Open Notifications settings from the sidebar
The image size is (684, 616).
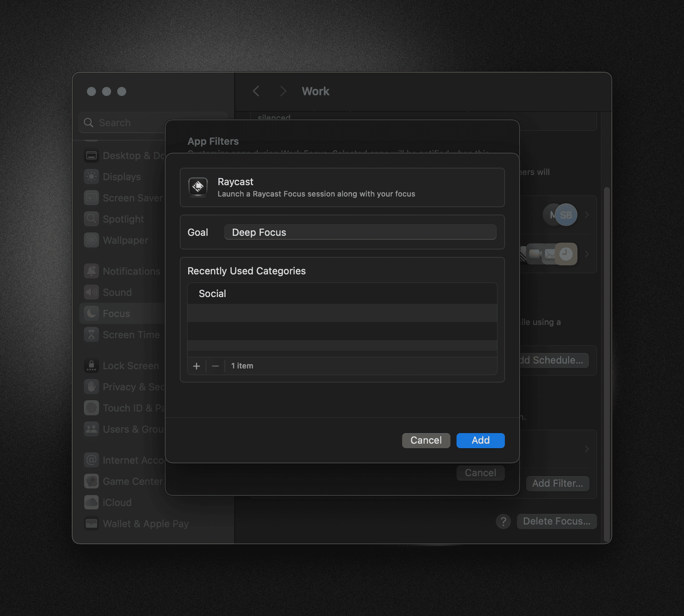91,271
